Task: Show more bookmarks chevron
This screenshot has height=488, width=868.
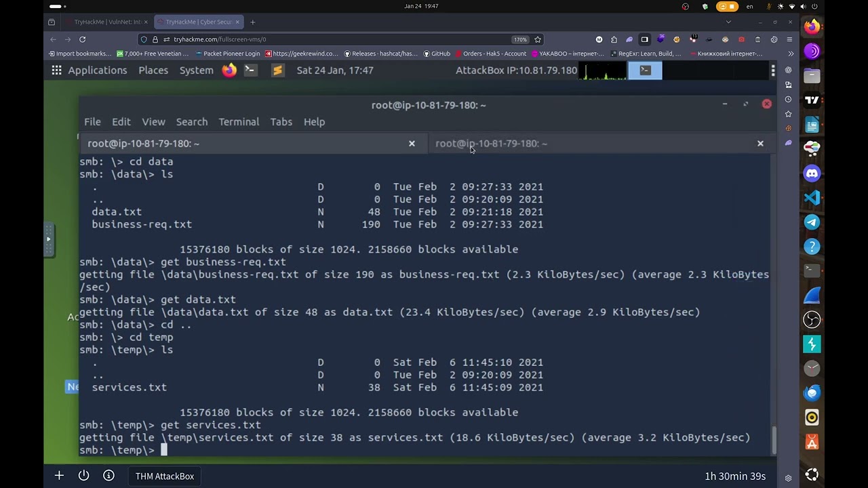Action: tap(791, 54)
